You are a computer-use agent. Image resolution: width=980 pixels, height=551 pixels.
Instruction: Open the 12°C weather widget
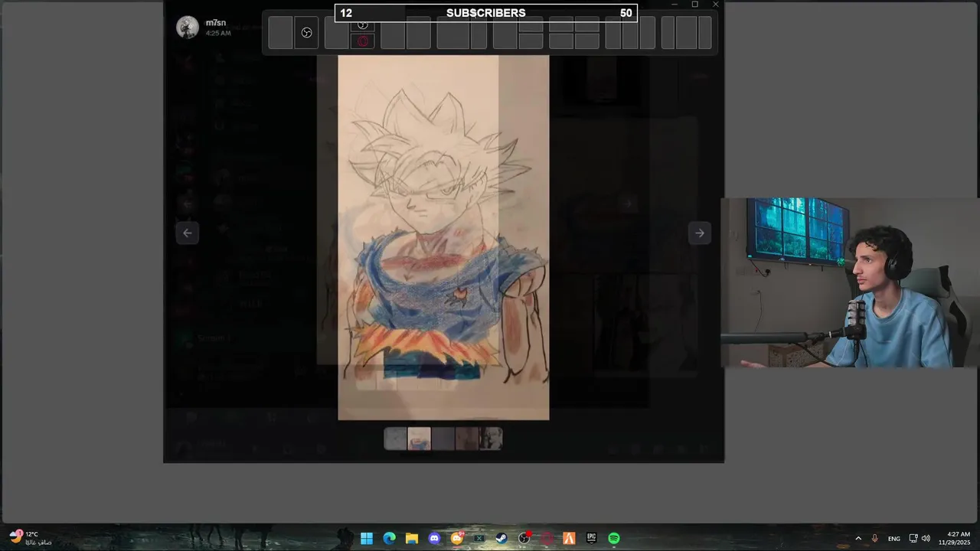[x=31, y=538]
